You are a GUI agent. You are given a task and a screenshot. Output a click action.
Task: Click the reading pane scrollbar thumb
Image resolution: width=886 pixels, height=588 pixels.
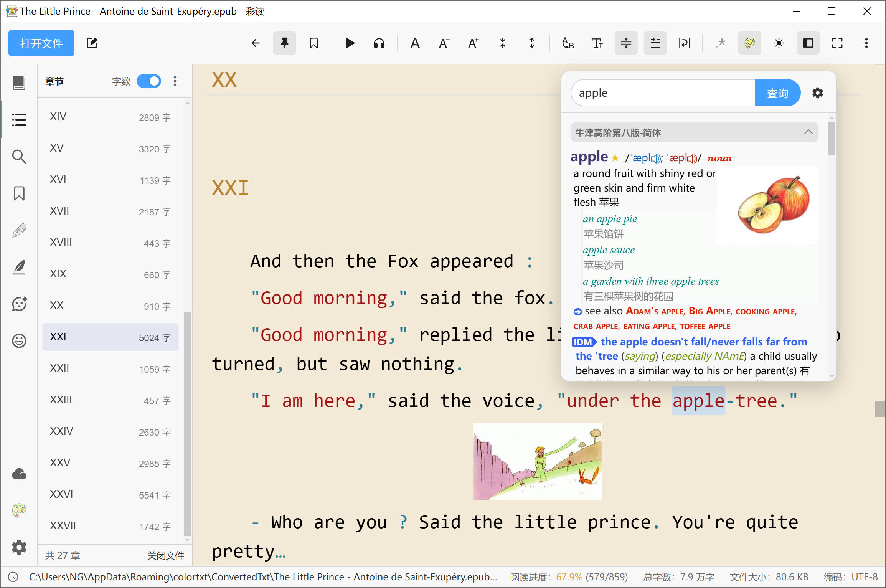pos(880,409)
